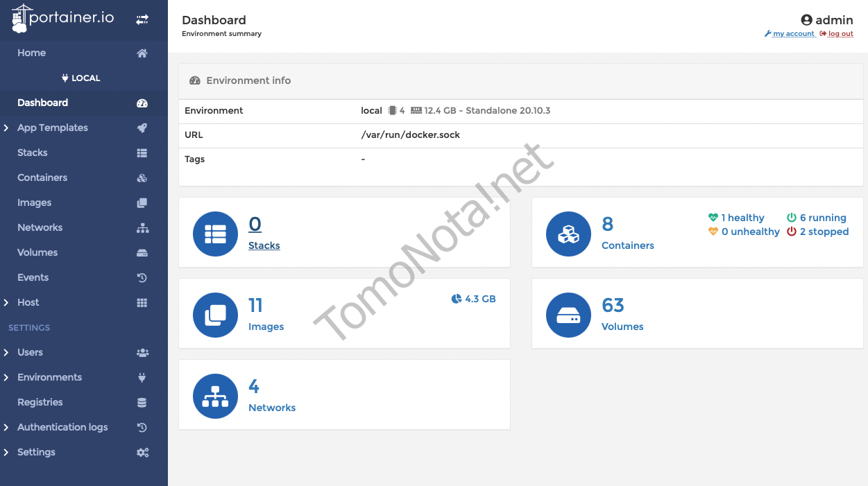This screenshot has height=486, width=868.
Task: Toggle the sidebar collapse arrows
Action: 142,19
